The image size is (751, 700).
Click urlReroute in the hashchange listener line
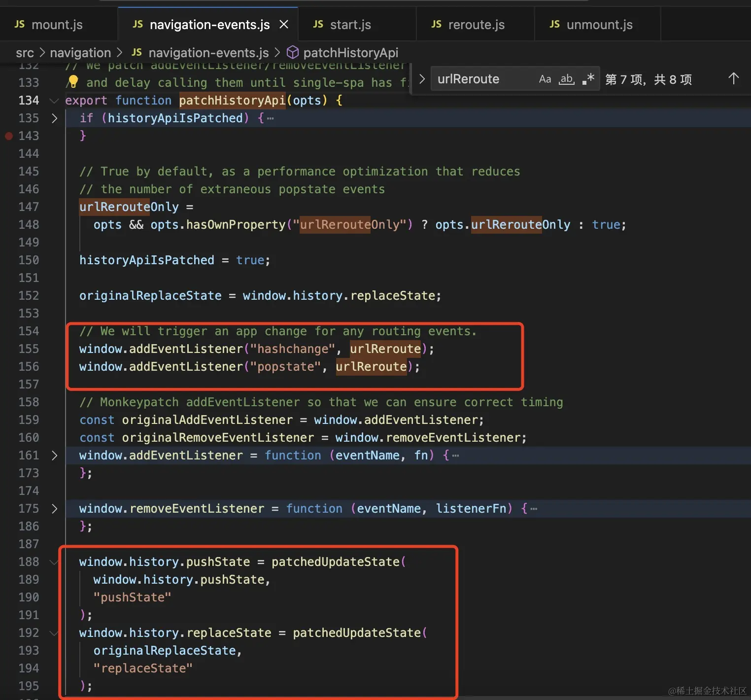click(385, 349)
